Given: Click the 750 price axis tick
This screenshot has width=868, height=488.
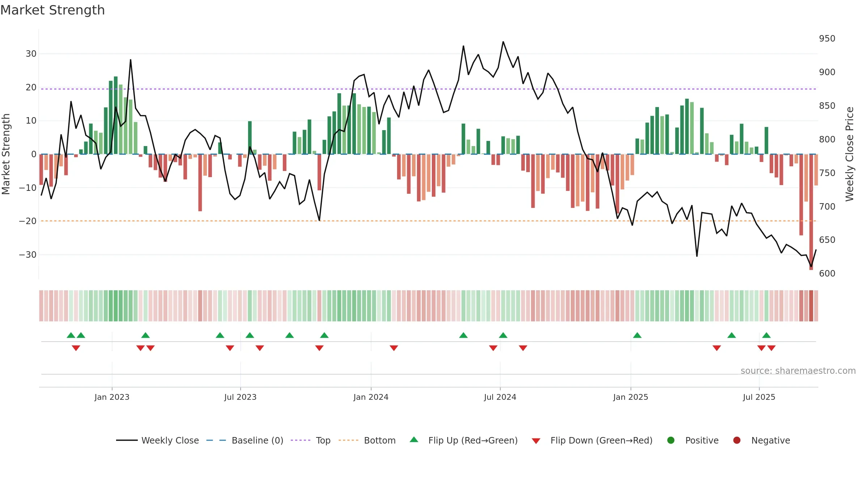Looking at the screenshot, I should click(x=827, y=173).
